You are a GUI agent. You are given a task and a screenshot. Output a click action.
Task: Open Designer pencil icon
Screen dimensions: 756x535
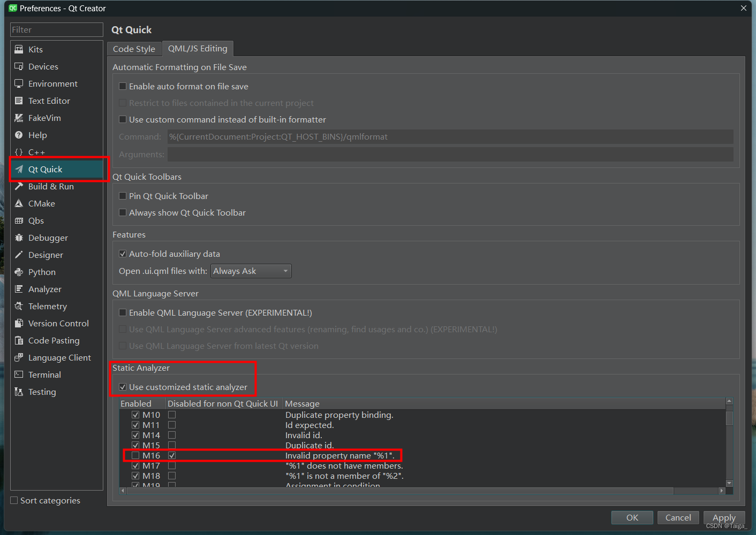(19, 255)
